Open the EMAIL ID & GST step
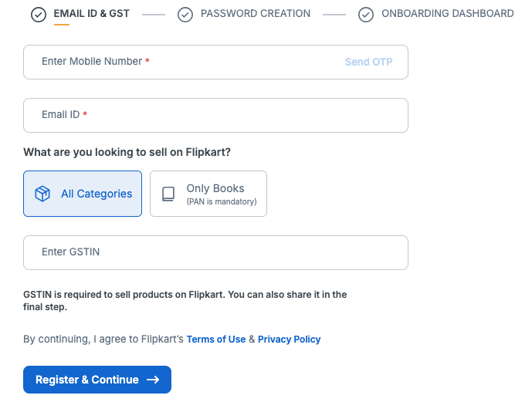Viewport: 532px width, 402px height. click(x=91, y=14)
